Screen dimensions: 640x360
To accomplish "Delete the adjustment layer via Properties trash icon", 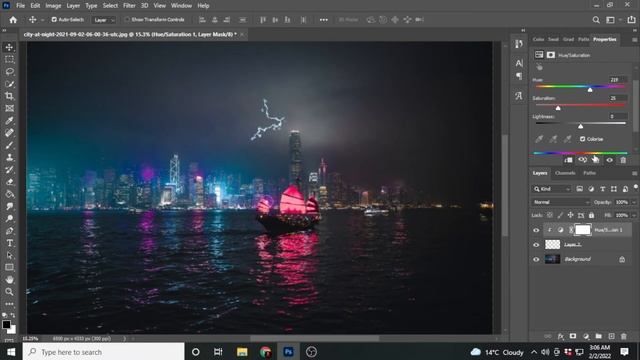I will pos(623,160).
